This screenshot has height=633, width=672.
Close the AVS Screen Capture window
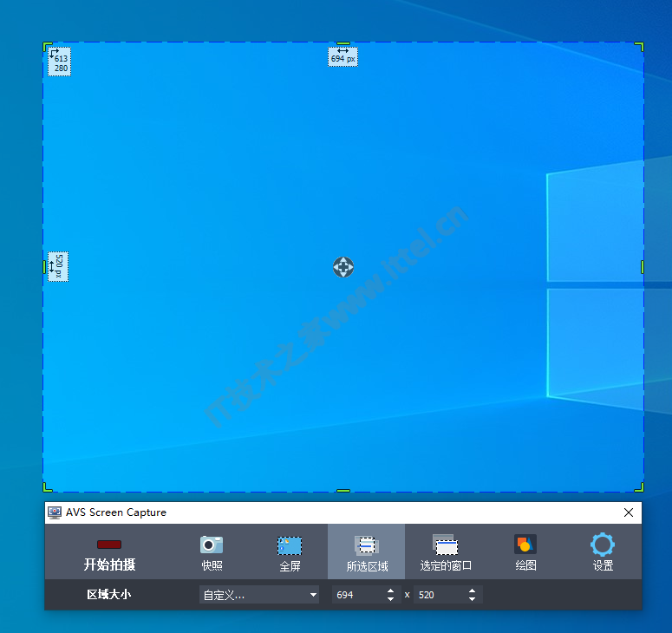click(629, 512)
